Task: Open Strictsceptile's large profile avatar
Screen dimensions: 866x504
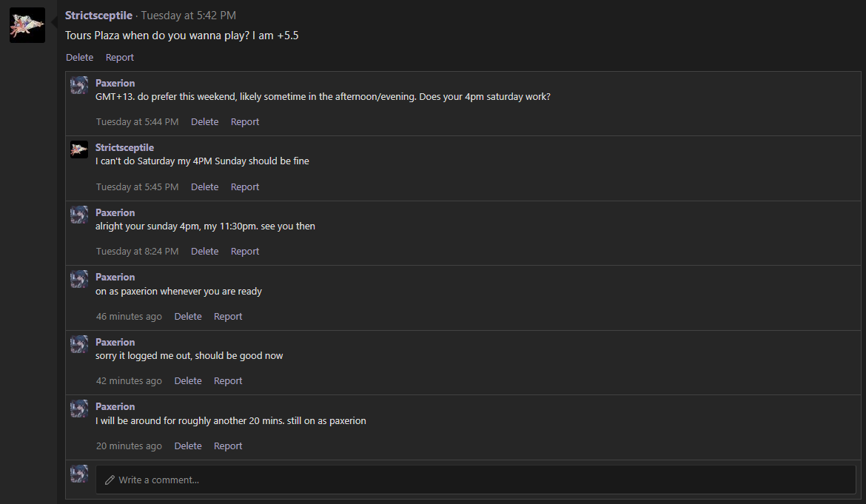Action: [27, 25]
